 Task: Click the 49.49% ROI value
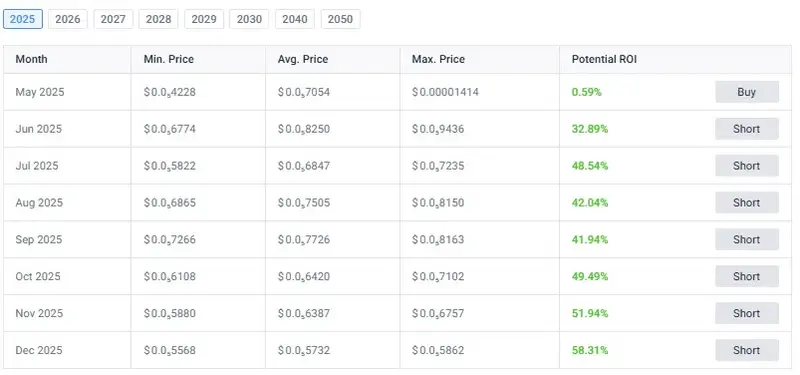(590, 276)
